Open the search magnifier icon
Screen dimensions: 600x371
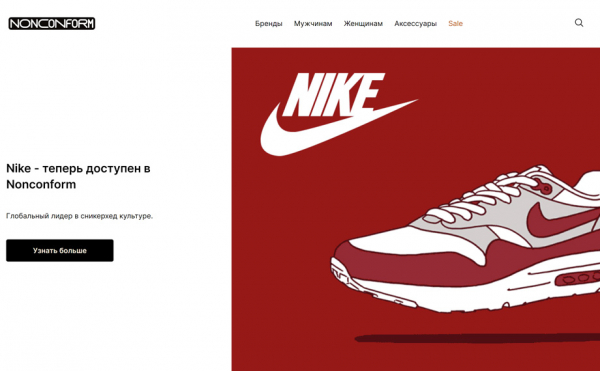point(579,23)
